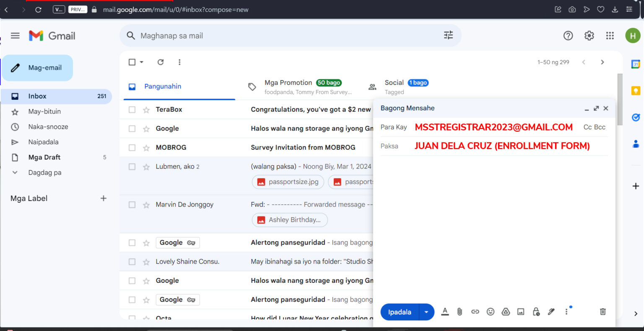This screenshot has width=644, height=331.
Task: Get add-ons plus icon
Action: pos(636,186)
